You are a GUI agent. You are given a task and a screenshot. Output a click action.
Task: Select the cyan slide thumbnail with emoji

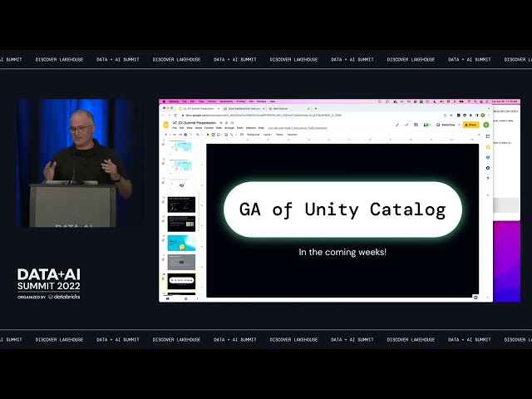(181, 243)
